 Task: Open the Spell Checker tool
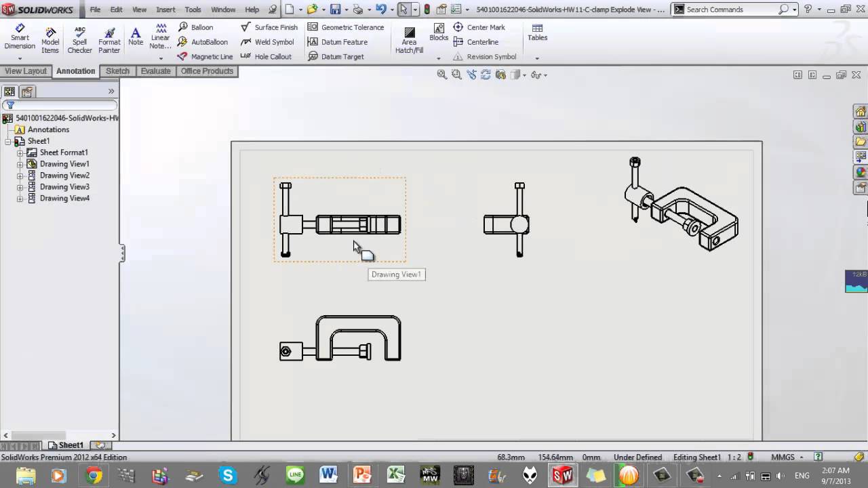tap(79, 40)
